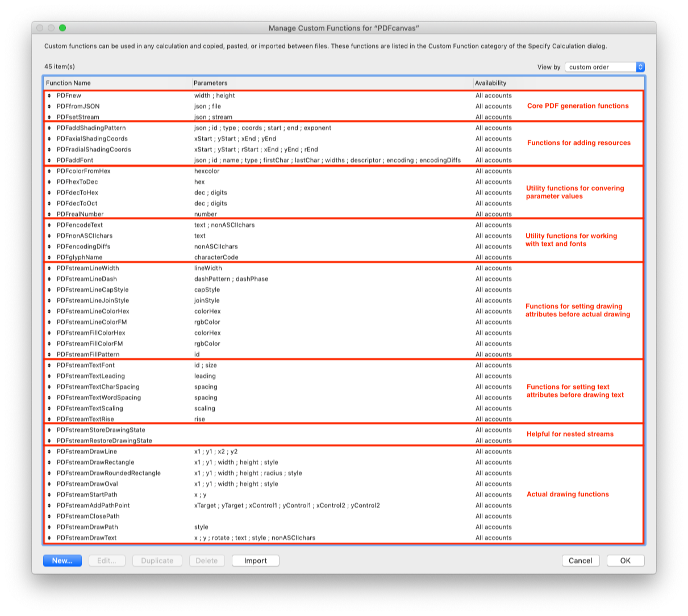
Task: Click the reorder handle beside PDFstreamDrawRectangle
Action: [49, 462]
